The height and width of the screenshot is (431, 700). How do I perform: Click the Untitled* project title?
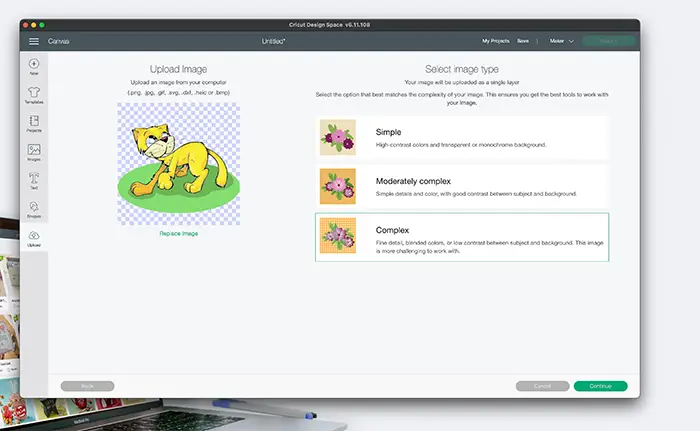(273, 41)
